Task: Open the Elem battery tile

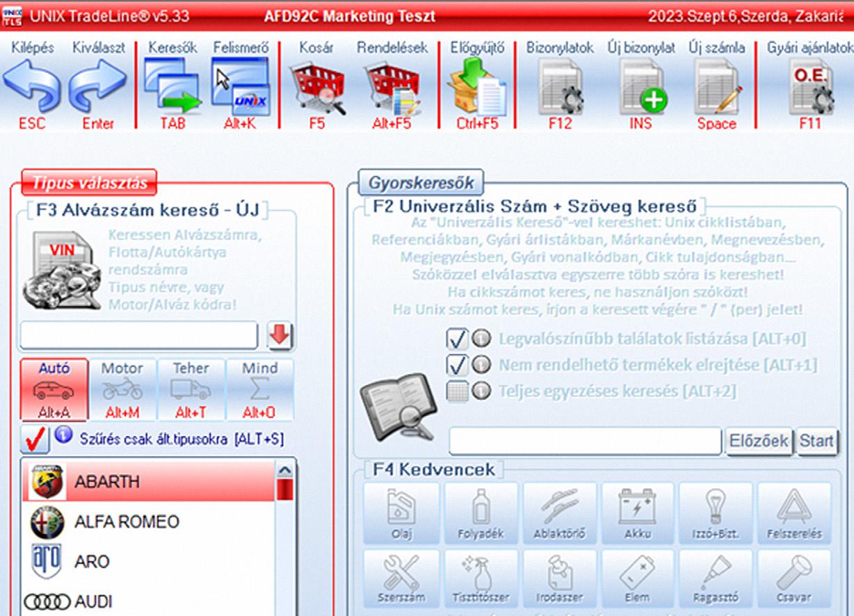Action: (637, 578)
